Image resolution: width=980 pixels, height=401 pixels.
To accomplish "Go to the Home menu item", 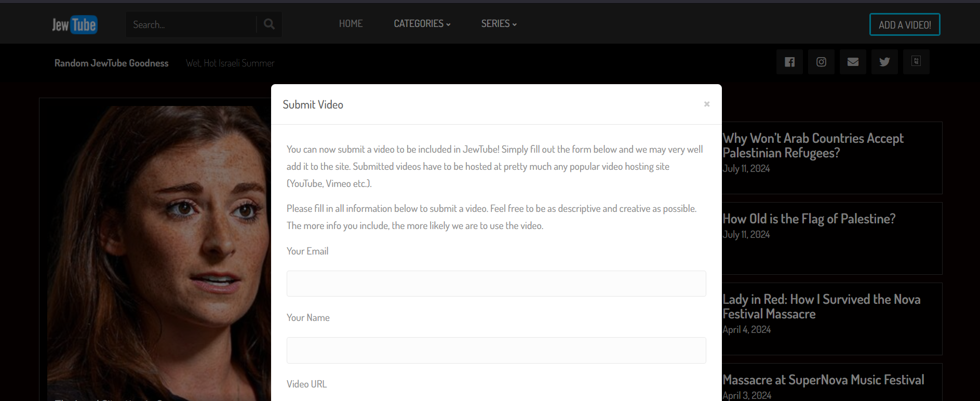I will pos(351,24).
